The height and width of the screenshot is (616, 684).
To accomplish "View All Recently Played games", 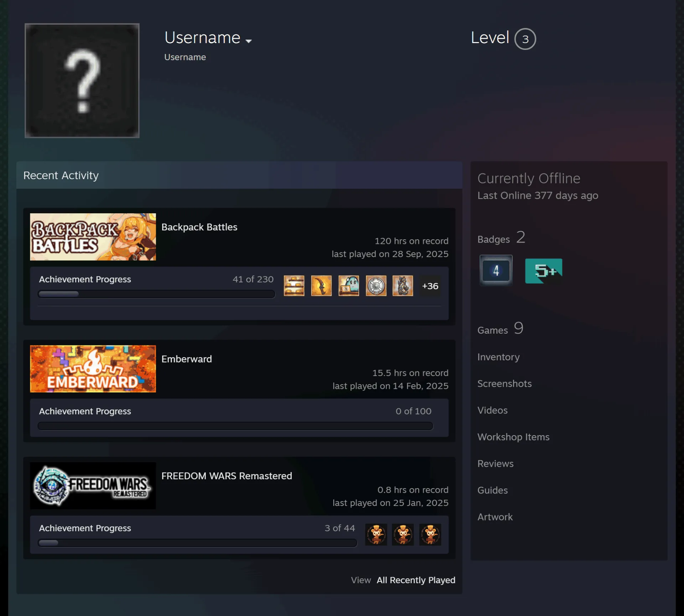I will (416, 580).
